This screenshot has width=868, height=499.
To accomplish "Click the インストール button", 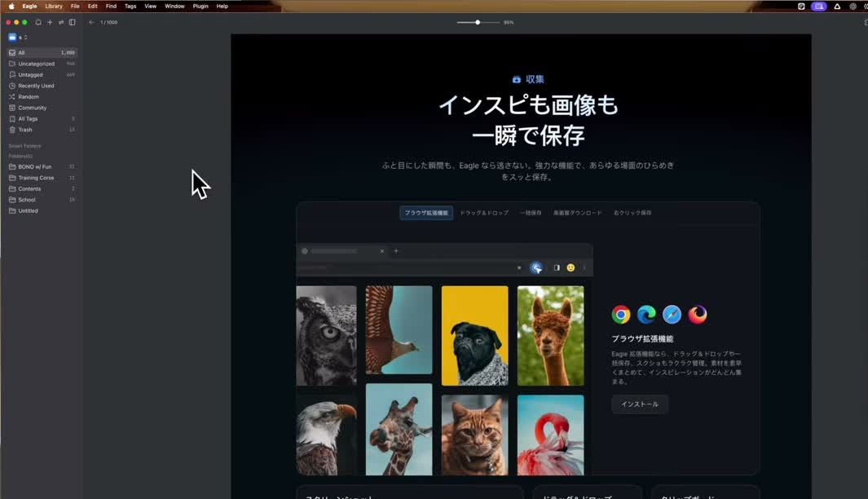I will [x=640, y=404].
